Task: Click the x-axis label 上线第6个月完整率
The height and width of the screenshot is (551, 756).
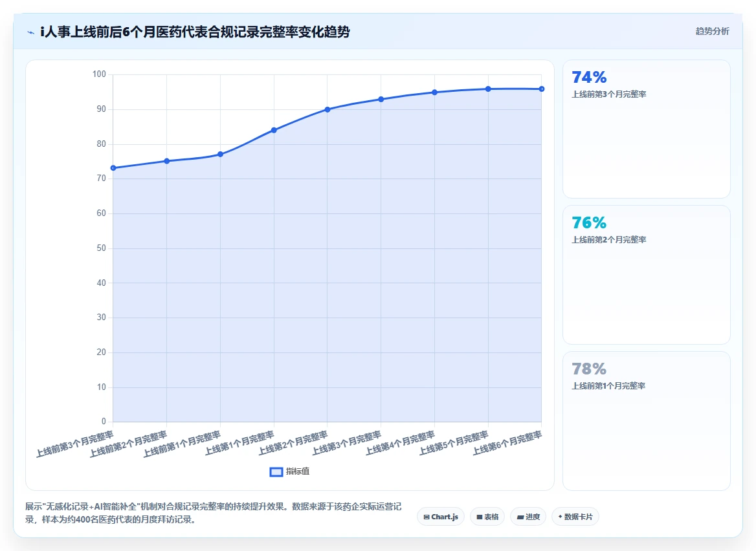Action: 507,443
